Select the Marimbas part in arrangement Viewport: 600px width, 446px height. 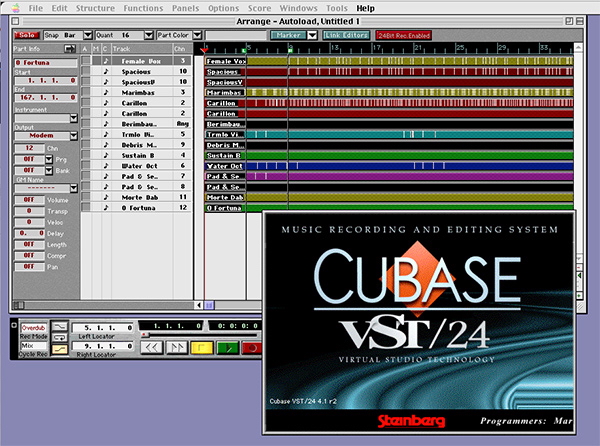pyautogui.click(x=389, y=92)
